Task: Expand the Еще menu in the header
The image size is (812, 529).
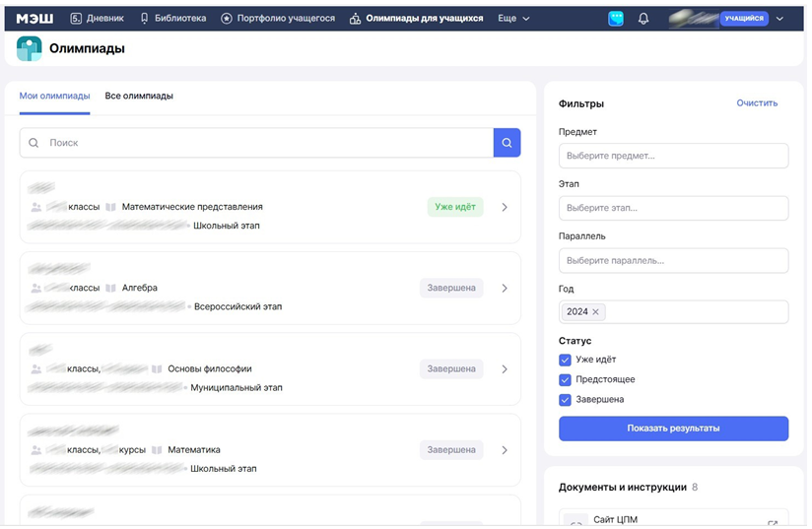Action: (x=513, y=18)
